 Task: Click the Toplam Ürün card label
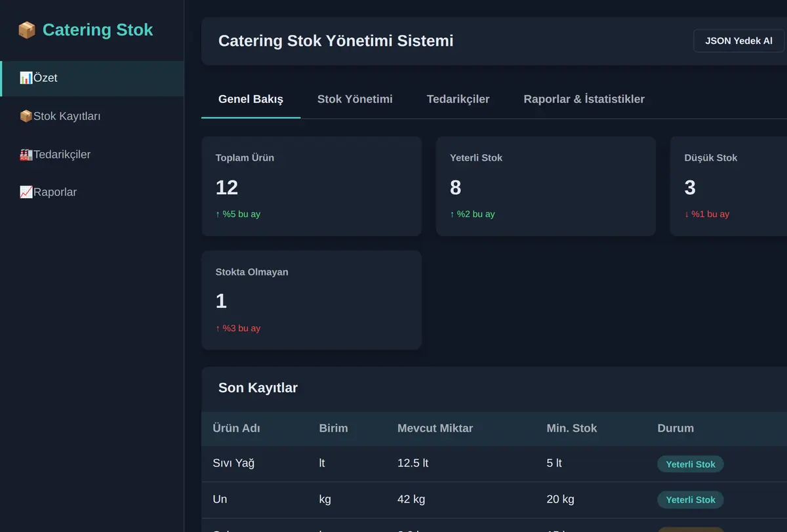coord(245,158)
